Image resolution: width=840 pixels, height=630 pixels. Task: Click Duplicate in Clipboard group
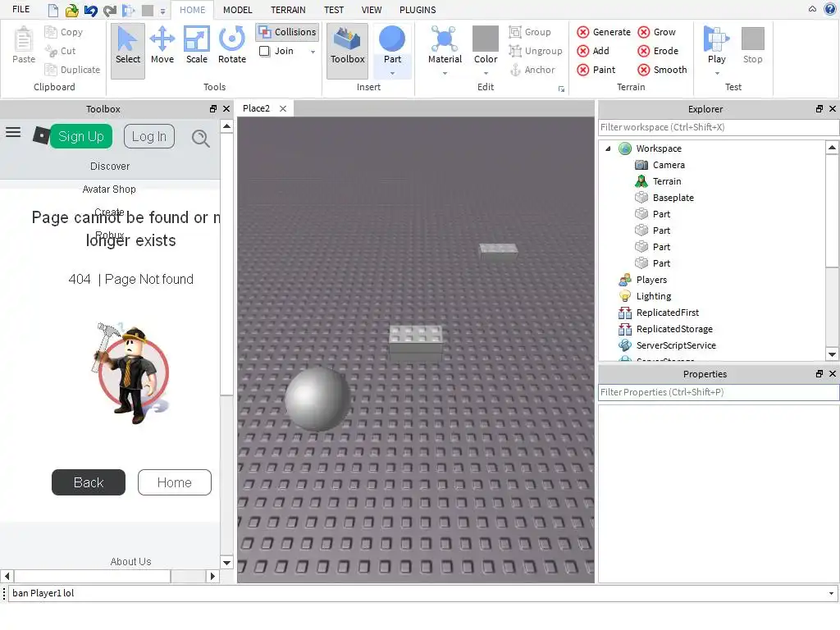coord(72,70)
